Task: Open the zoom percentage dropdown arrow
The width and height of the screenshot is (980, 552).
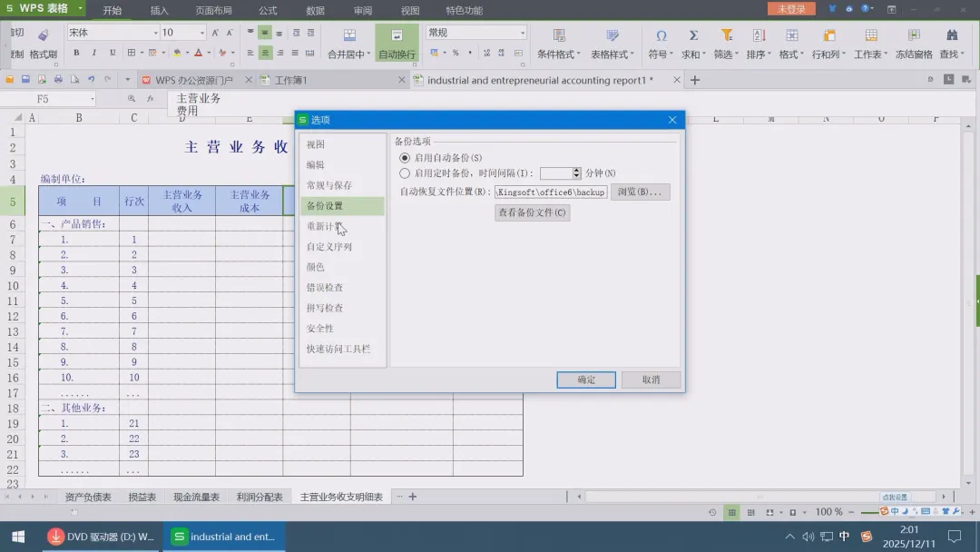Action: click(804, 513)
